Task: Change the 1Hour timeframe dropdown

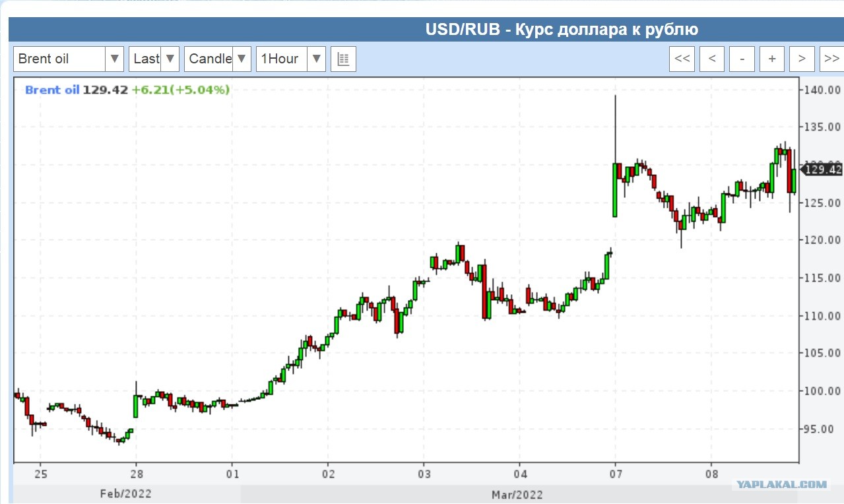Action: click(291, 59)
